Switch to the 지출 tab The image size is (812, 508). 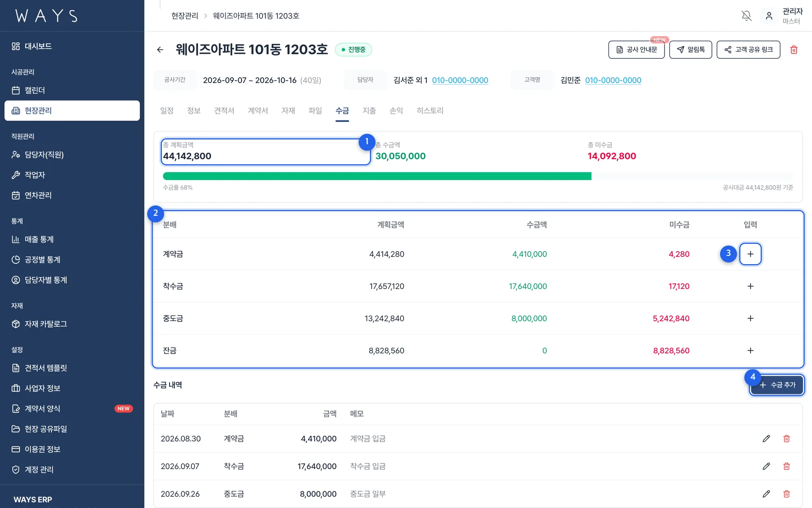point(369,111)
